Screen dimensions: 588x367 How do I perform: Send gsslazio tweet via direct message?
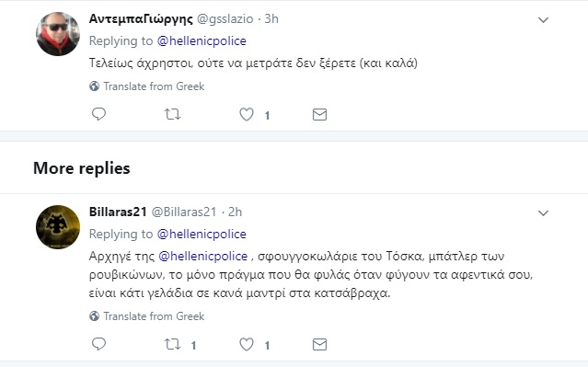319,114
